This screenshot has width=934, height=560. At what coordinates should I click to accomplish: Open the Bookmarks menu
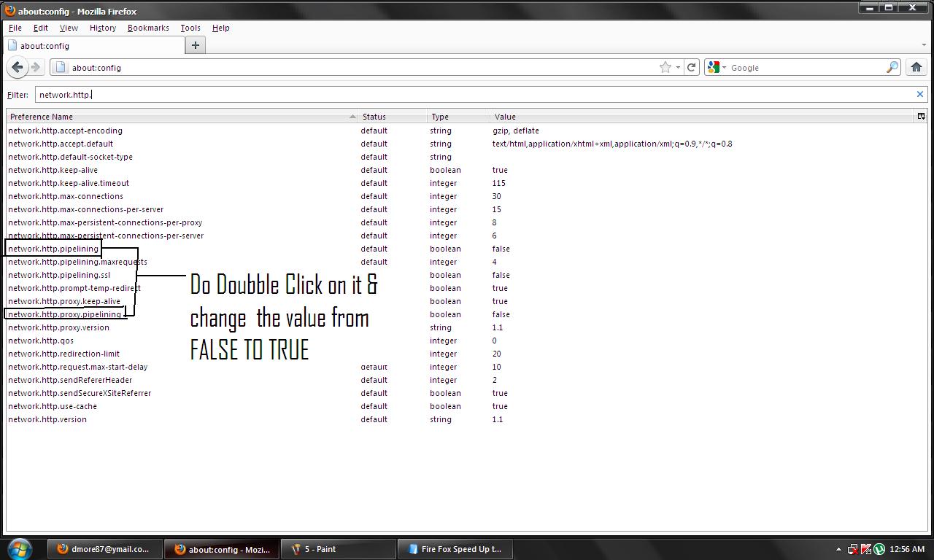coord(148,28)
